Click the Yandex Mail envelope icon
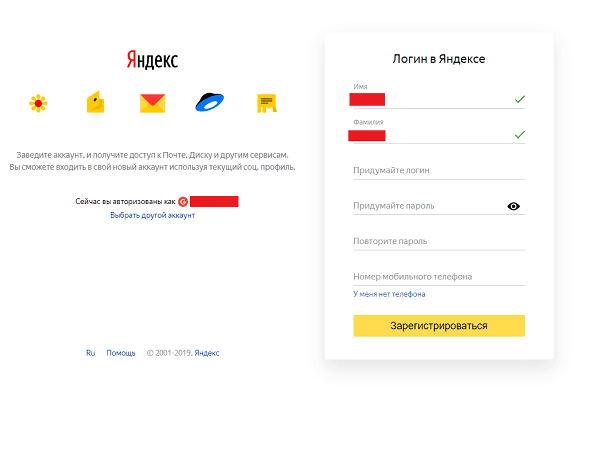The image size is (600, 455). (153, 103)
